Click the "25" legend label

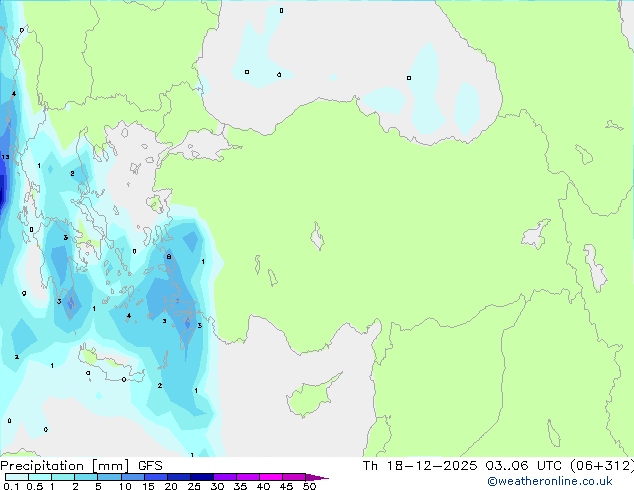(194, 486)
